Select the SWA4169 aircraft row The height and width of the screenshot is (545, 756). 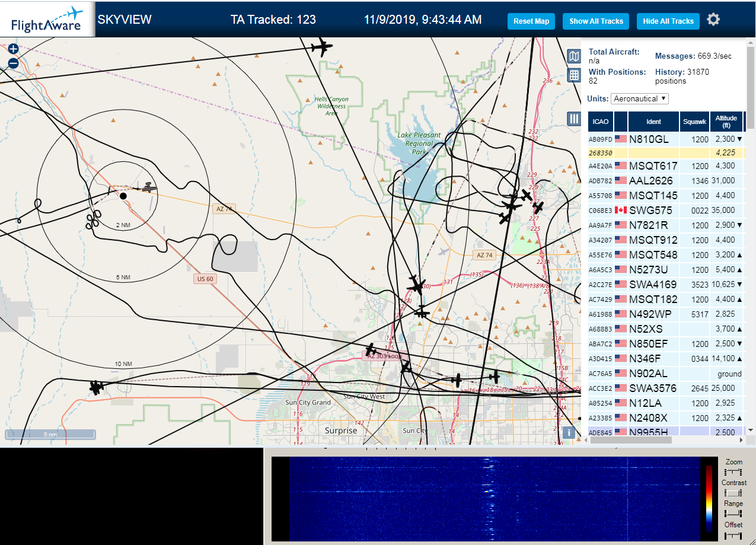[x=666, y=284]
